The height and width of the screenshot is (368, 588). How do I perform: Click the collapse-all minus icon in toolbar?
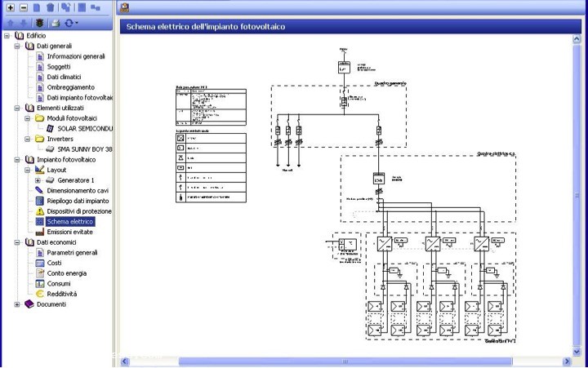23,7
